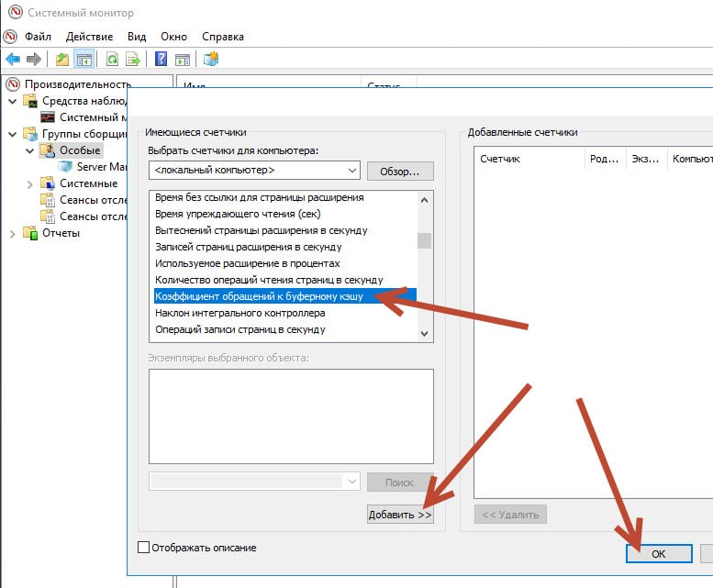The image size is (713, 588).
Task: Click the New data collector set icon
Action: pos(211,60)
